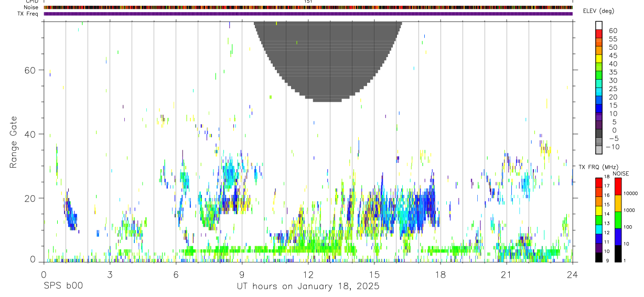Viewport: 644px width, 297px height.
Task: Click the y-axis tick label '20'
Action: [29, 198]
